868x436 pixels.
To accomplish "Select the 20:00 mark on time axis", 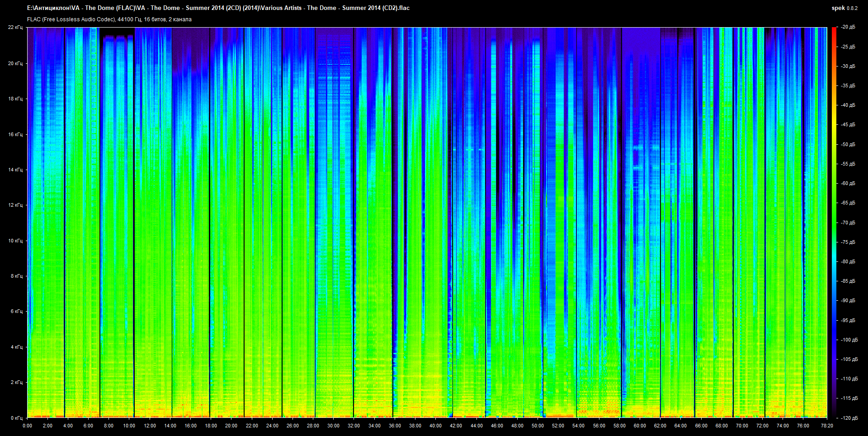I will (x=231, y=426).
